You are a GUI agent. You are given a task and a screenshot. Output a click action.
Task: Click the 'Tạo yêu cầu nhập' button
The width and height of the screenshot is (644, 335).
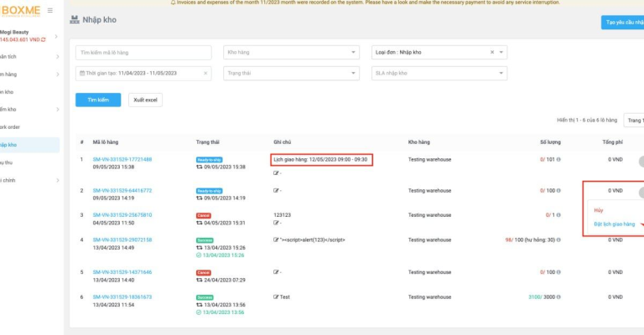[x=622, y=23]
